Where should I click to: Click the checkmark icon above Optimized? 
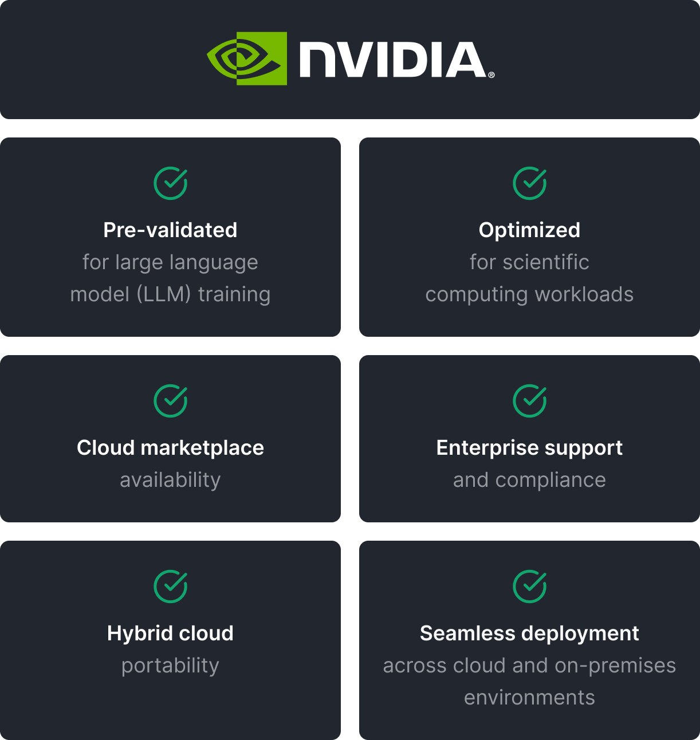[530, 183]
